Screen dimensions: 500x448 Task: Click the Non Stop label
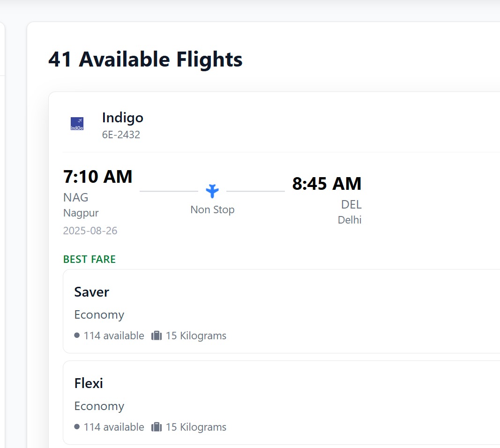212,209
